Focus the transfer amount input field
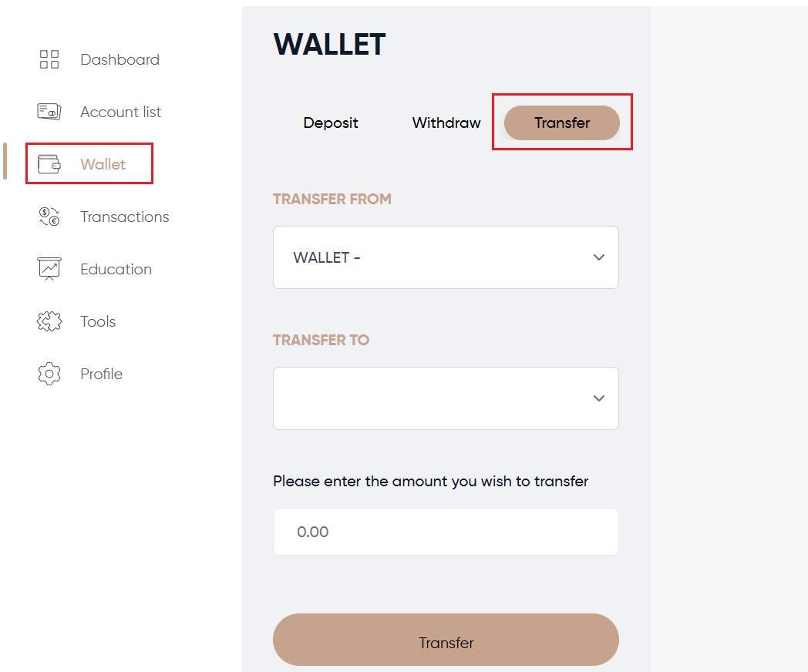The height and width of the screenshot is (672, 808). coord(446,532)
